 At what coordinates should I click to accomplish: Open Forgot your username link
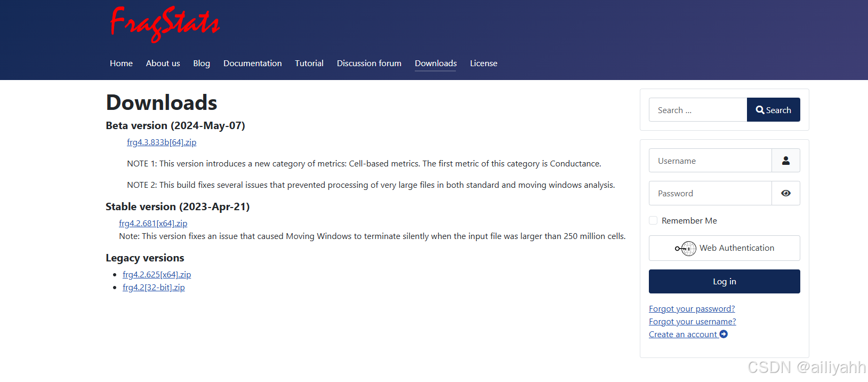click(692, 321)
